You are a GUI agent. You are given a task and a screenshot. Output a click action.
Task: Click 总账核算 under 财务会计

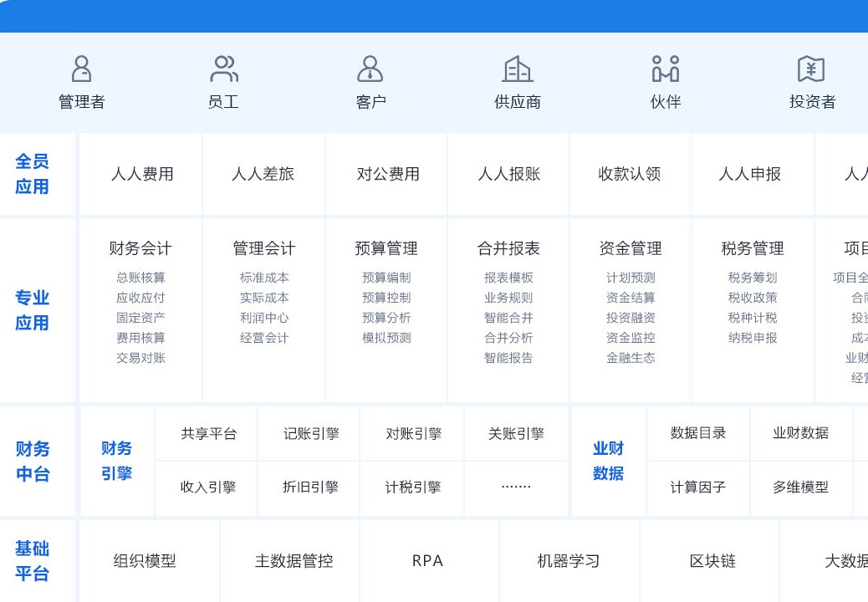point(140,278)
